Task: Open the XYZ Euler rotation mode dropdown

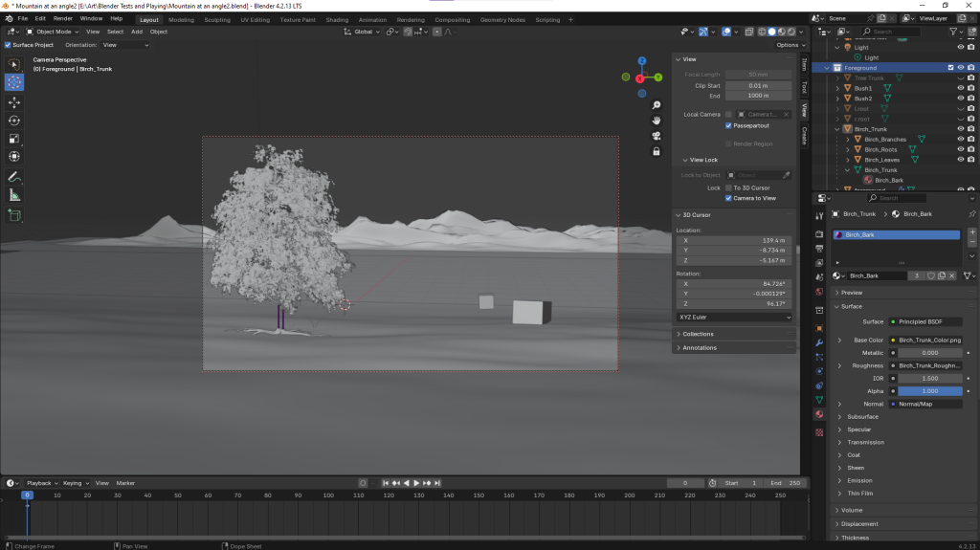Action: tap(734, 317)
